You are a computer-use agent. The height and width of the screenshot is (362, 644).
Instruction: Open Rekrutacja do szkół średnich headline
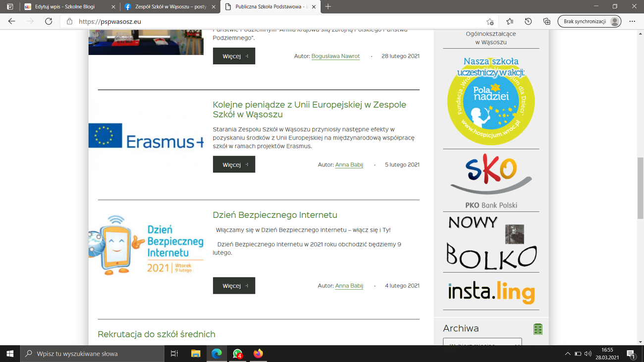(157, 334)
